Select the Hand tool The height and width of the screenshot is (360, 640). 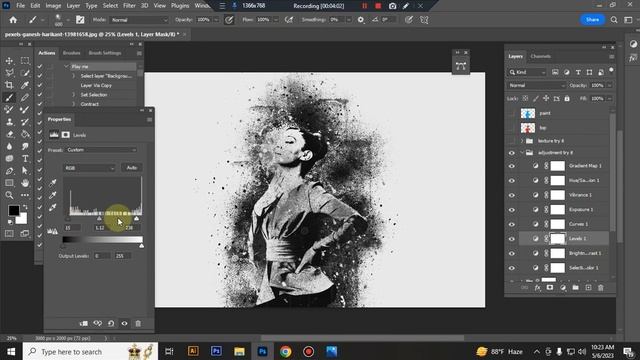(25, 183)
